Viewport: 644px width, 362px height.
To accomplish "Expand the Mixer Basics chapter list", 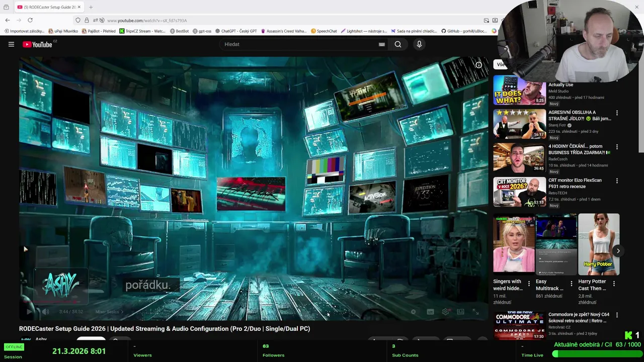I will (109, 312).
